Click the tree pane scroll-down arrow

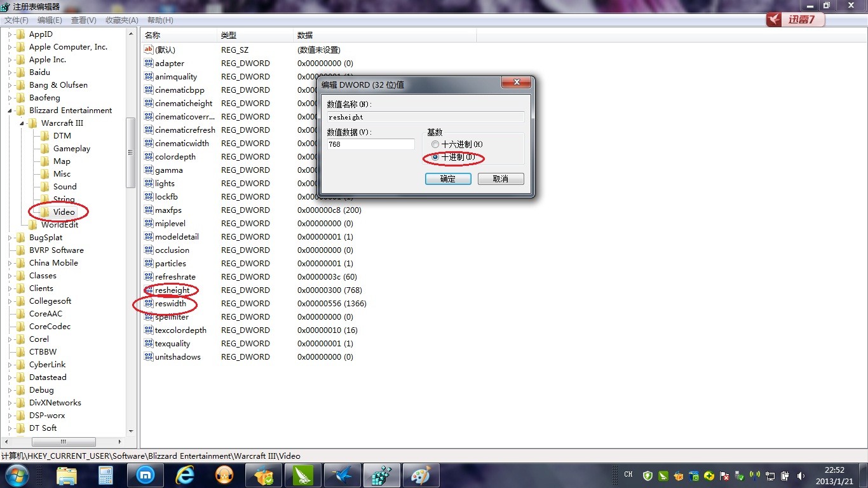(x=131, y=431)
